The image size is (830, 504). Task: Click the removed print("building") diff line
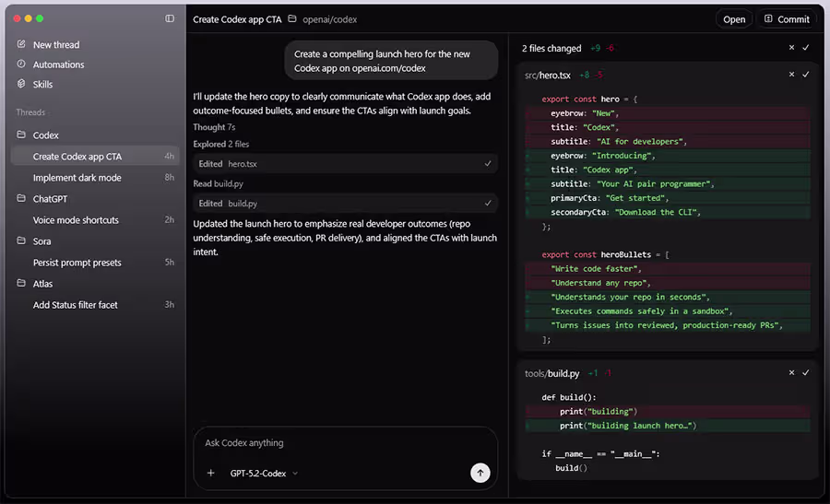point(668,412)
